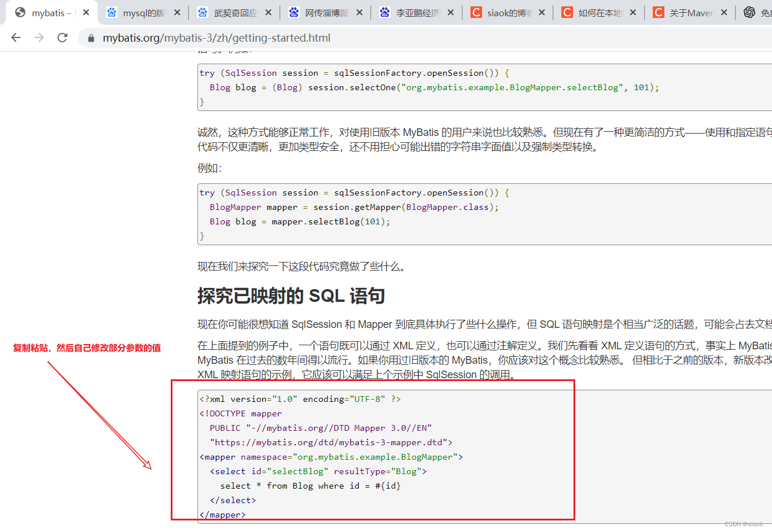Click code line mapper.selectBlog(101)
Viewport: 772px width, 532px height.
click(x=300, y=221)
